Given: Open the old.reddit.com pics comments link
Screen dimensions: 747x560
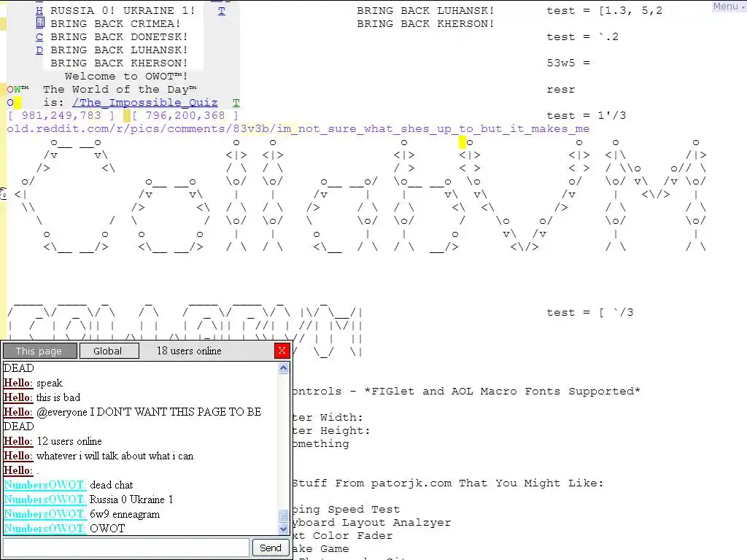Looking at the screenshot, I should tap(298, 128).
